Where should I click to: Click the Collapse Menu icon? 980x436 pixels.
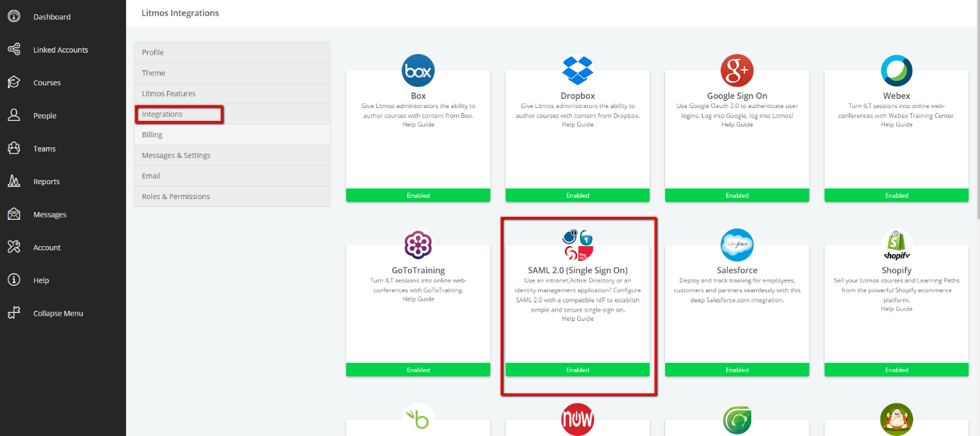(x=14, y=313)
